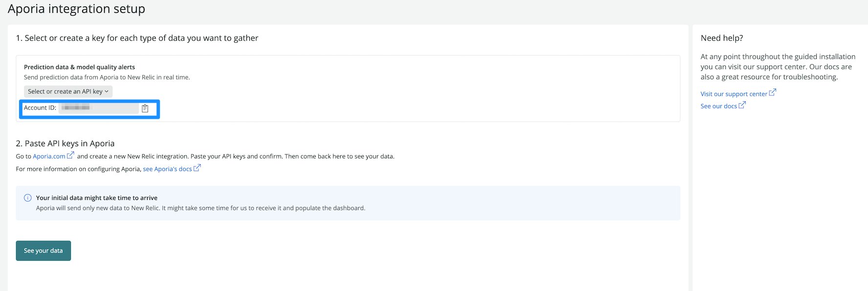Screen dimensions: 868x291
Task: Visit our support center link
Action: (x=734, y=94)
